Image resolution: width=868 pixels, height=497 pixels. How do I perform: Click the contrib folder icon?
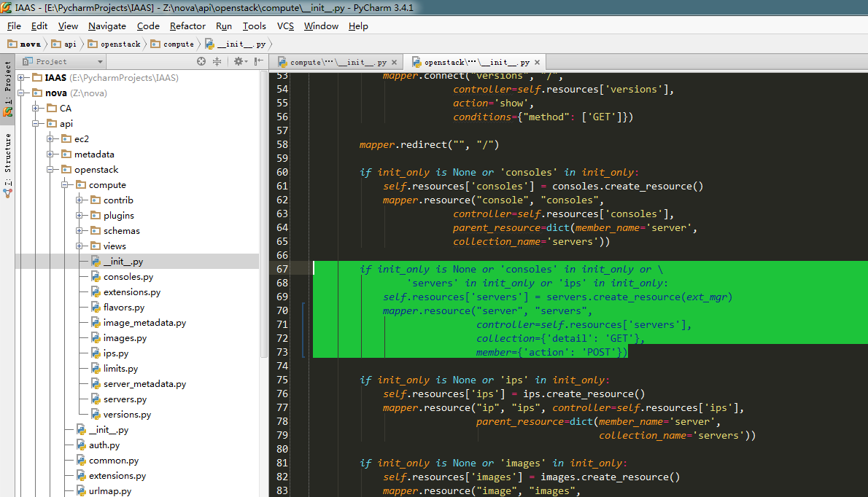[96, 200]
